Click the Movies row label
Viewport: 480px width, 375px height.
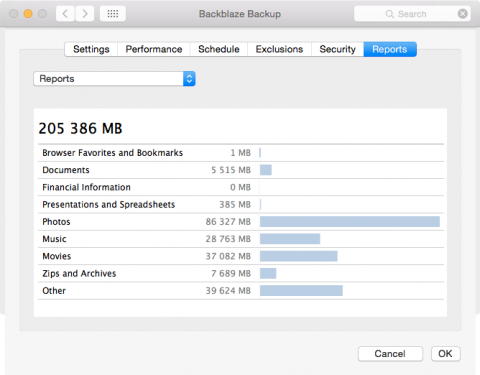coord(57,256)
